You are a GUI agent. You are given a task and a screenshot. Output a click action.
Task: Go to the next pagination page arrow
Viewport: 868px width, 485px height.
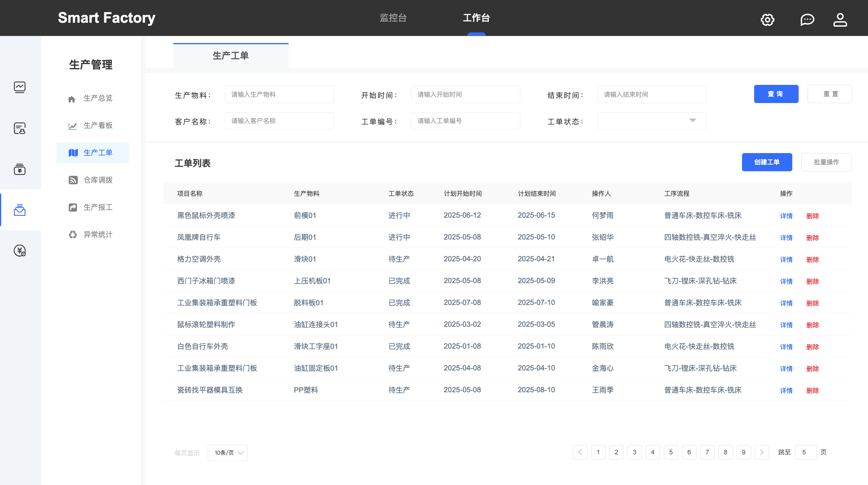tap(761, 452)
